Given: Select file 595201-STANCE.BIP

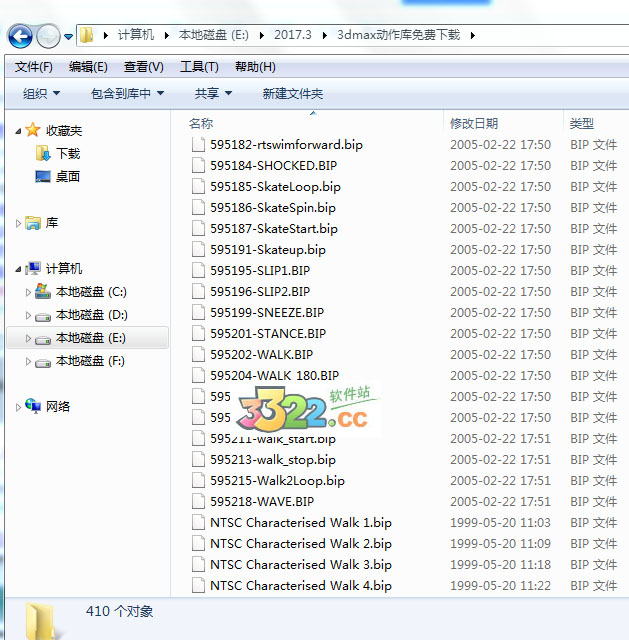Looking at the screenshot, I should click(x=268, y=333).
